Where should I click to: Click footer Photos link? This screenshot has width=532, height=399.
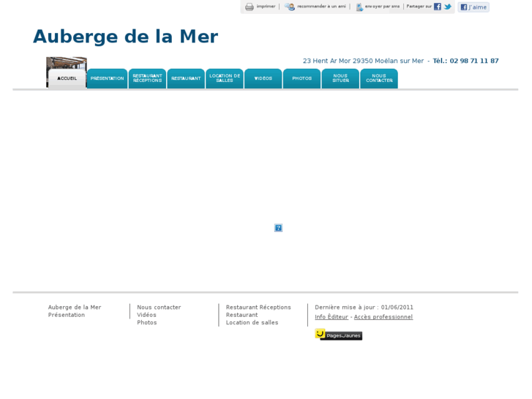click(x=147, y=323)
